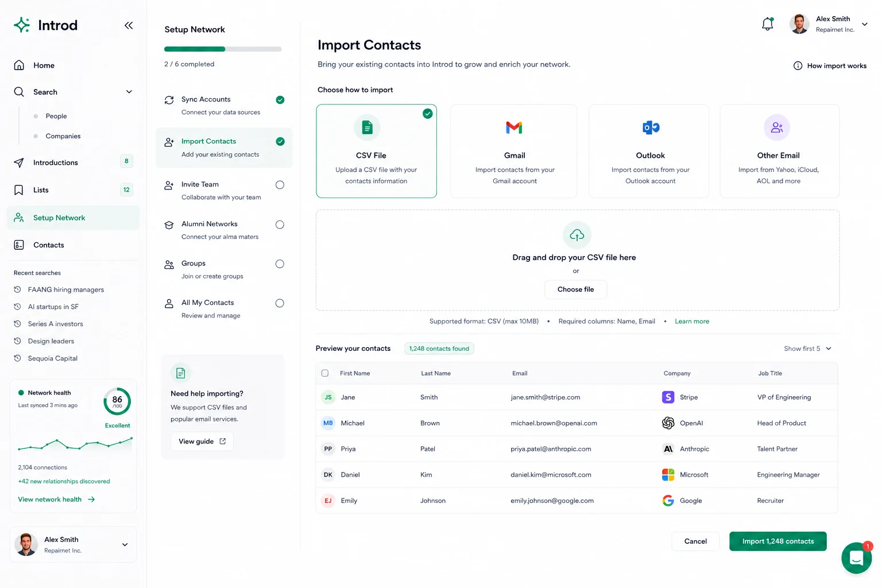Screen dimensions: 882x588
Task: Open the chat support bubble
Action: pos(856,558)
